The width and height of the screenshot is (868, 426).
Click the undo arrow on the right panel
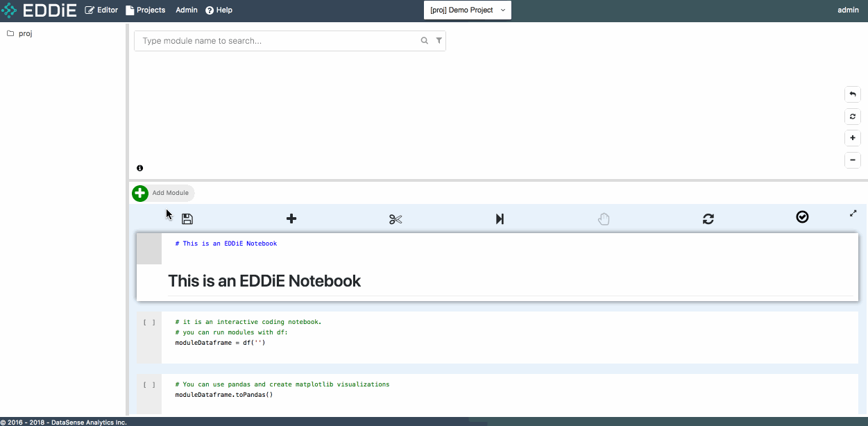tap(852, 94)
